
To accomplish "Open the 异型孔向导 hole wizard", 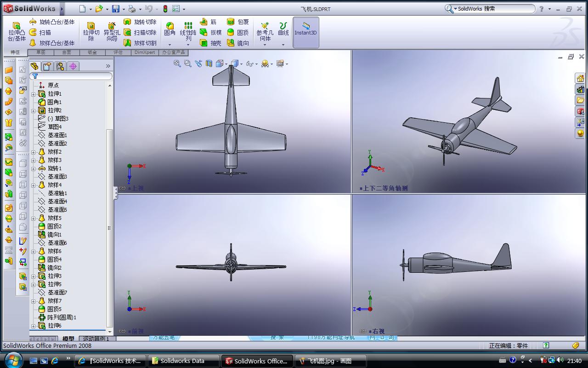I will (112, 32).
